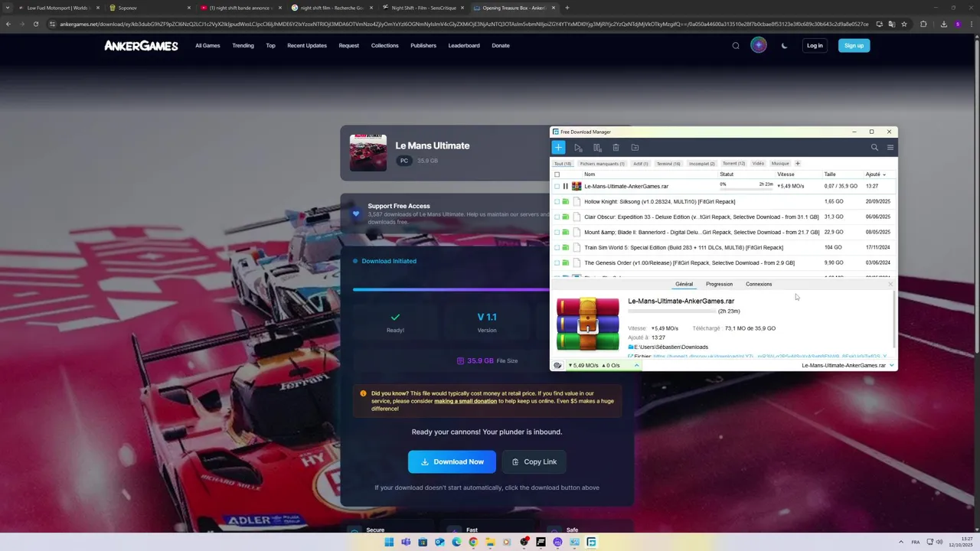The image size is (980, 551).
Task: Open Free Download Manager from the taskbar
Action: coord(591,543)
